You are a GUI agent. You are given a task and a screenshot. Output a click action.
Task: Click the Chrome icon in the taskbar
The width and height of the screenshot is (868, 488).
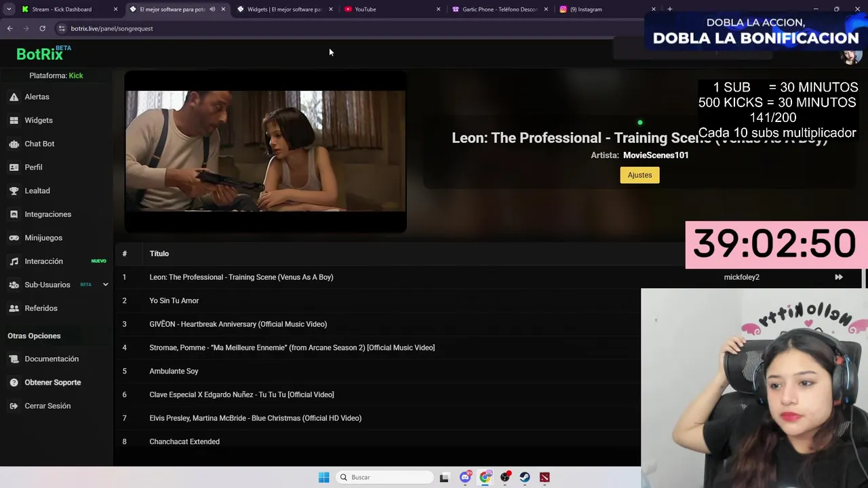[x=486, y=477]
